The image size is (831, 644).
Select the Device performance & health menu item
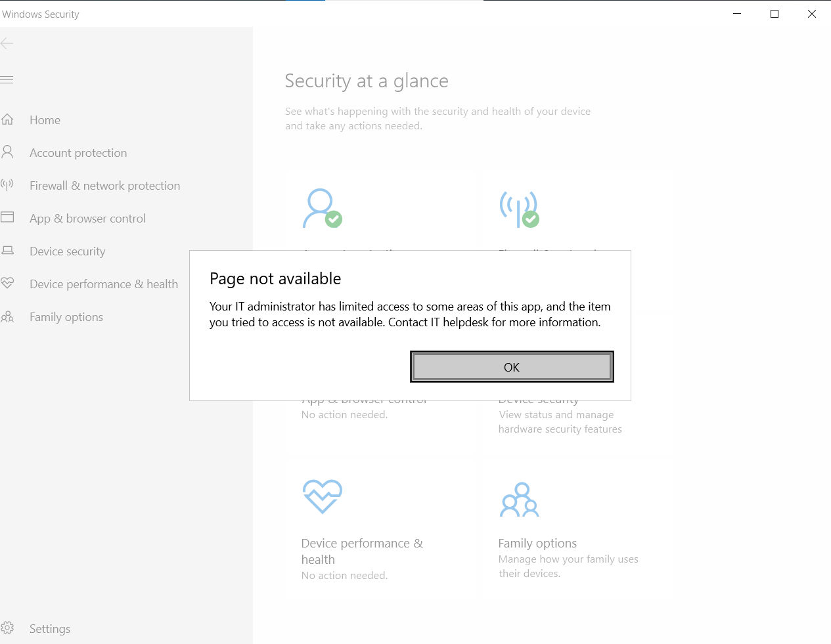pyautogui.click(x=104, y=284)
